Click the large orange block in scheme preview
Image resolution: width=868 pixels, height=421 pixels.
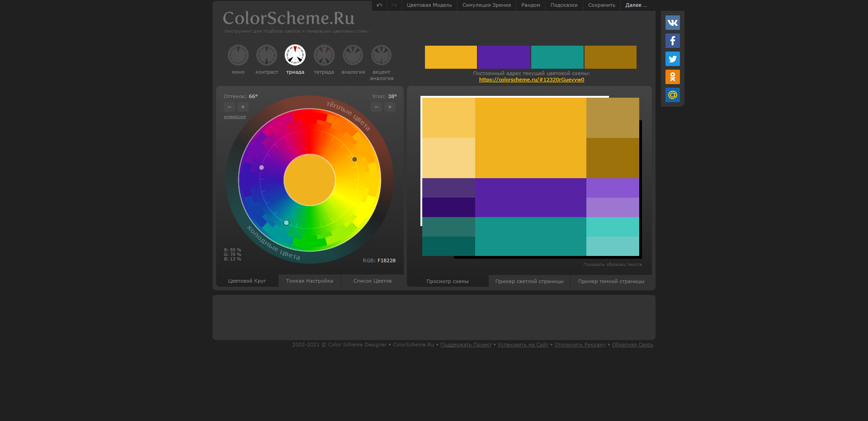pos(531,138)
